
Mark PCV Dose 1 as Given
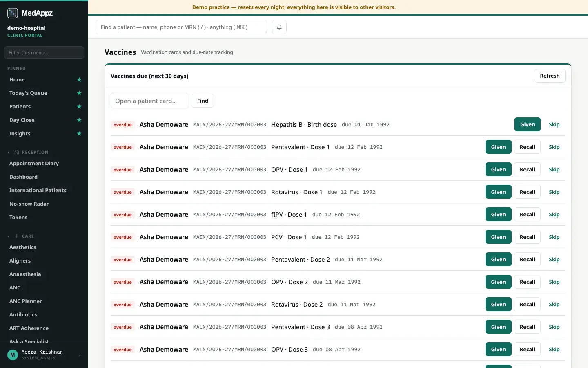tap(498, 237)
